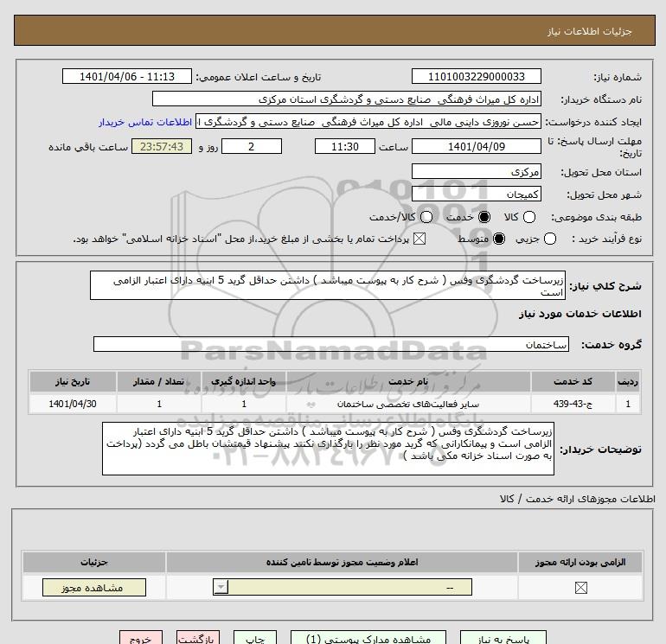Click the تاریخ نیاز column header
666x644 pixels.
pos(73,381)
